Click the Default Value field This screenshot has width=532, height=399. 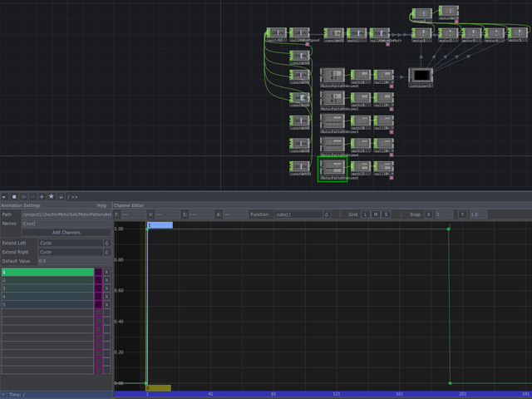click(x=74, y=261)
